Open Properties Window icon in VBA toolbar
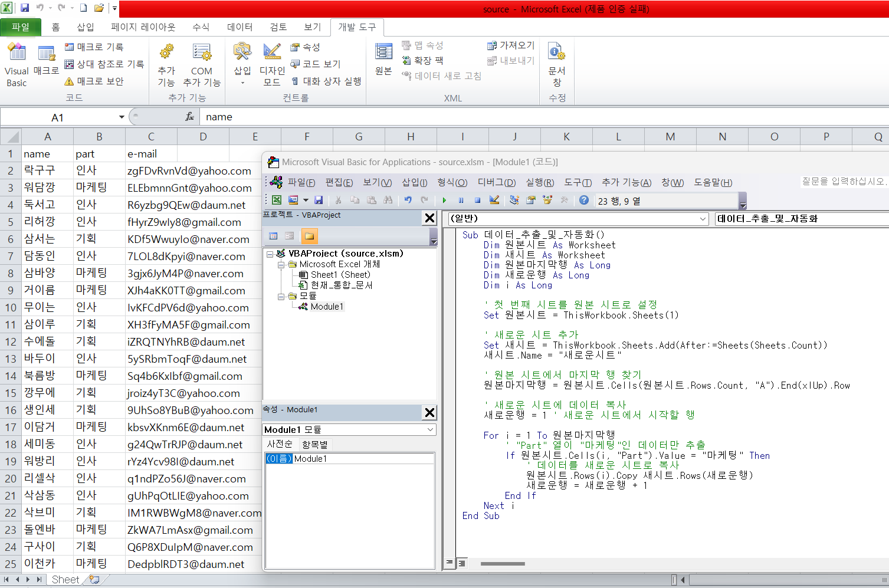This screenshot has height=588, width=889. click(x=531, y=200)
